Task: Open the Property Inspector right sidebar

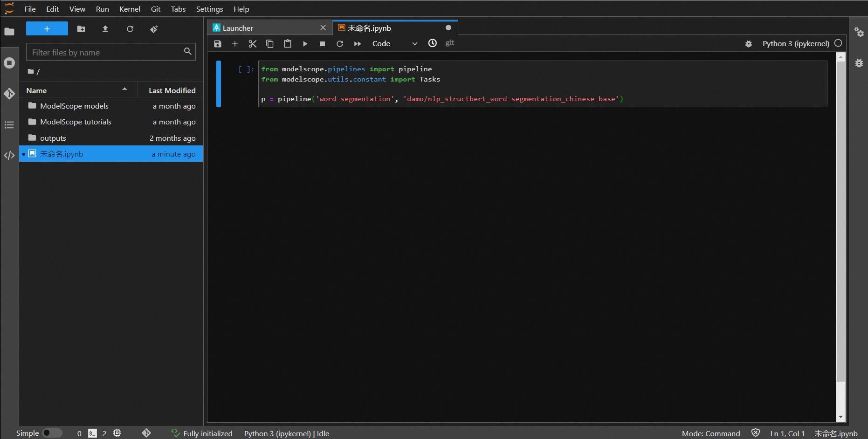Action: coord(859,32)
